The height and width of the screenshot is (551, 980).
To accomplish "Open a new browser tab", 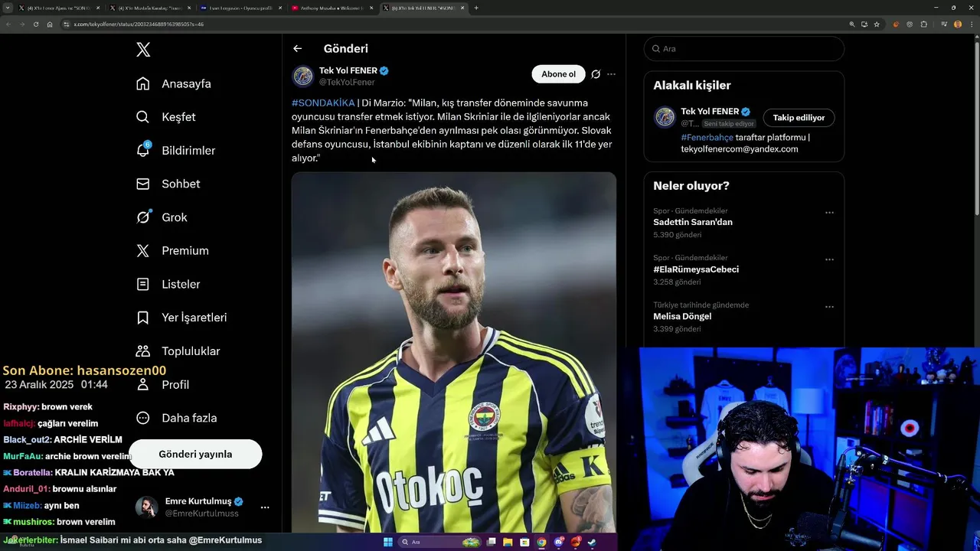I will pos(476,8).
